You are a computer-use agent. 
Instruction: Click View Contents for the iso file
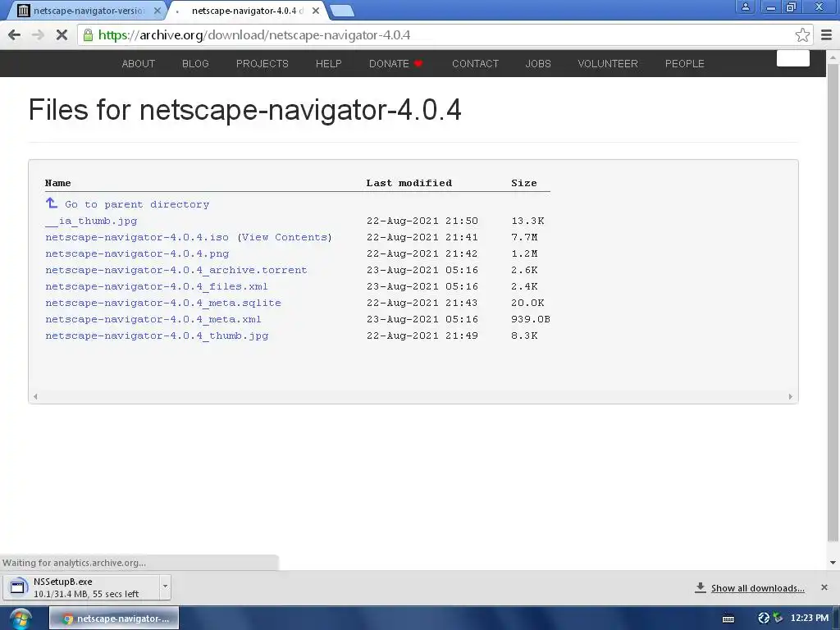coord(285,237)
